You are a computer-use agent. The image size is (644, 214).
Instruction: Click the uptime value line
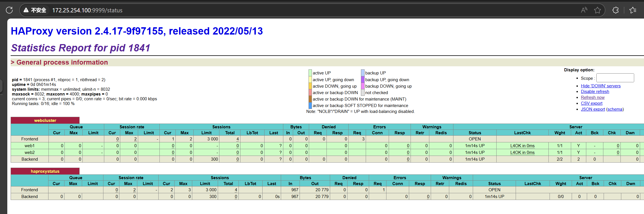tap(34, 84)
